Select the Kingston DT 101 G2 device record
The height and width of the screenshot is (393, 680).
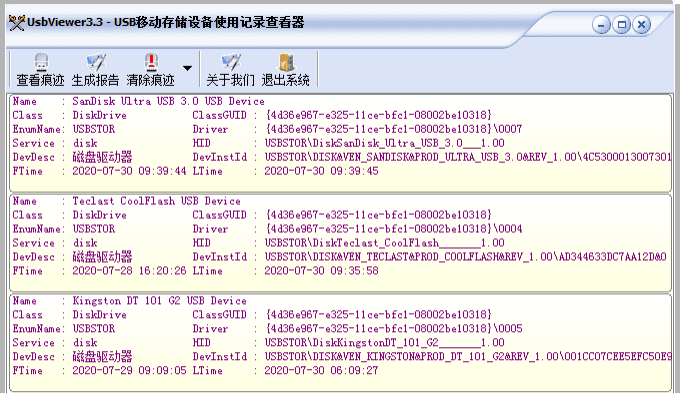pos(340,343)
